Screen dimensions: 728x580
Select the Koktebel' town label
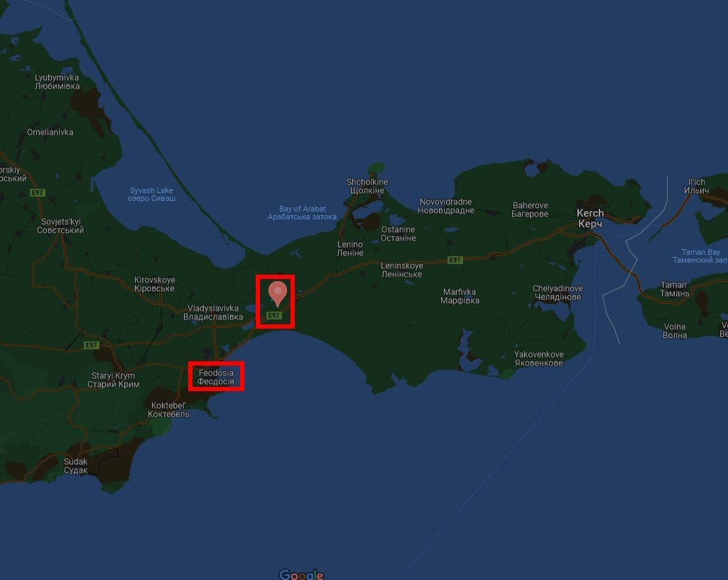coord(168,410)
